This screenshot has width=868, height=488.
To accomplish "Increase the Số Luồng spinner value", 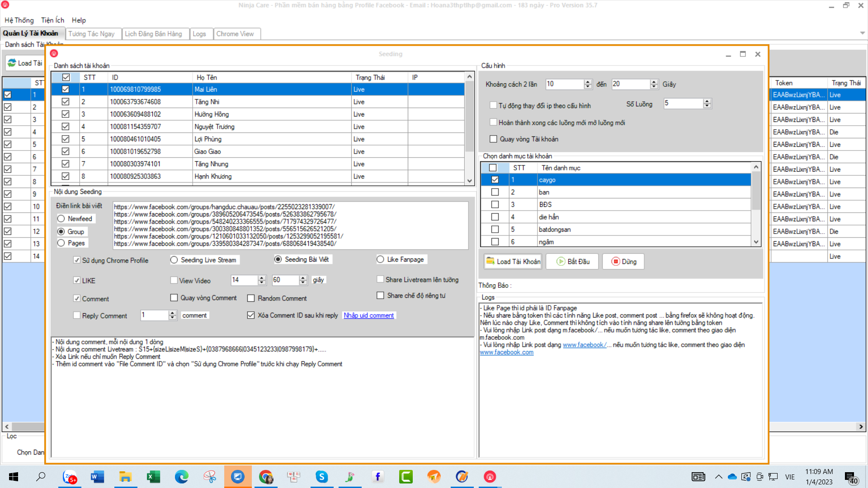I will click(x=708, y=101).
